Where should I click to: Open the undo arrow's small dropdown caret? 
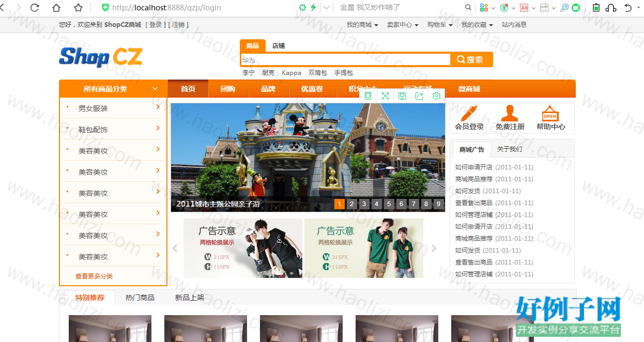[639, 8]
